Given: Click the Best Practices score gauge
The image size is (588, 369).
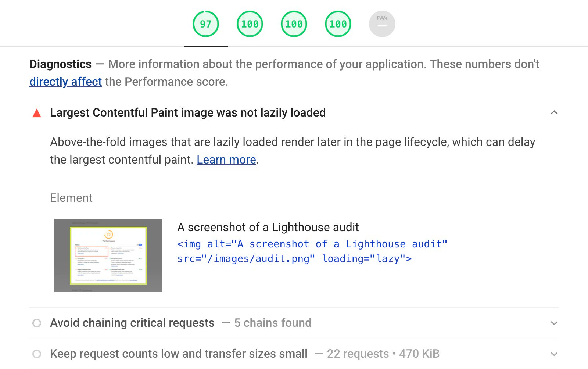Looking at the screenshot, I should [294, 24].
